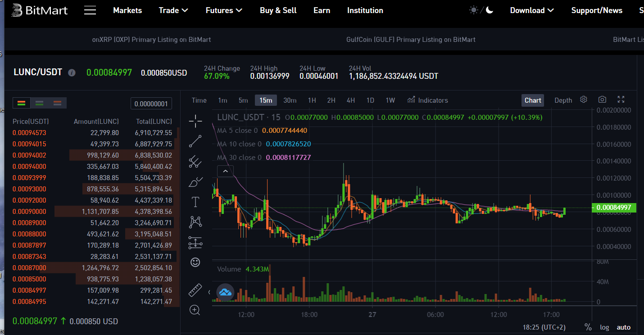Select the pitchfork drawing tool
The image size is (644, 335).
pyautogui.click(x=195, y=161)
